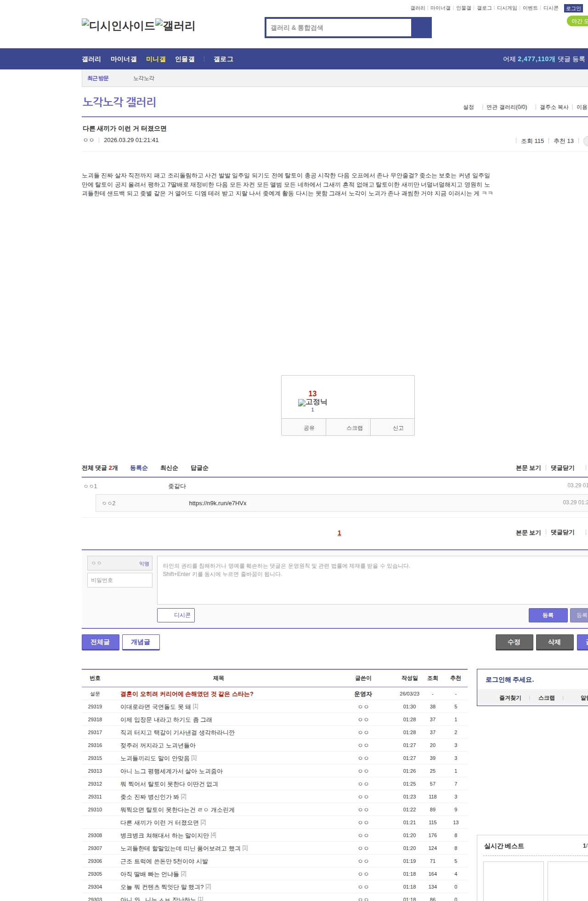Sort comments by 최신순

pyautogui.click(x=169, y=468)
